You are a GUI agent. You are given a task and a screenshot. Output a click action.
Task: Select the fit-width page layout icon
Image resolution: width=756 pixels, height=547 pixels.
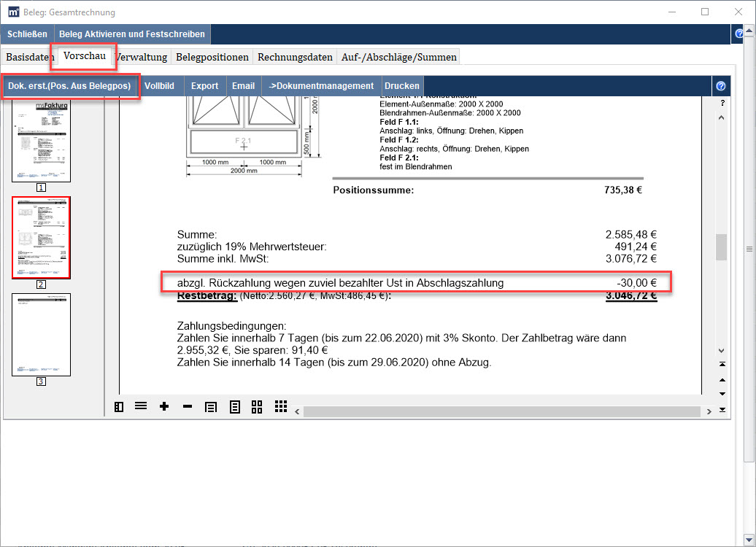pyautogui.click(x=211, y=407)
